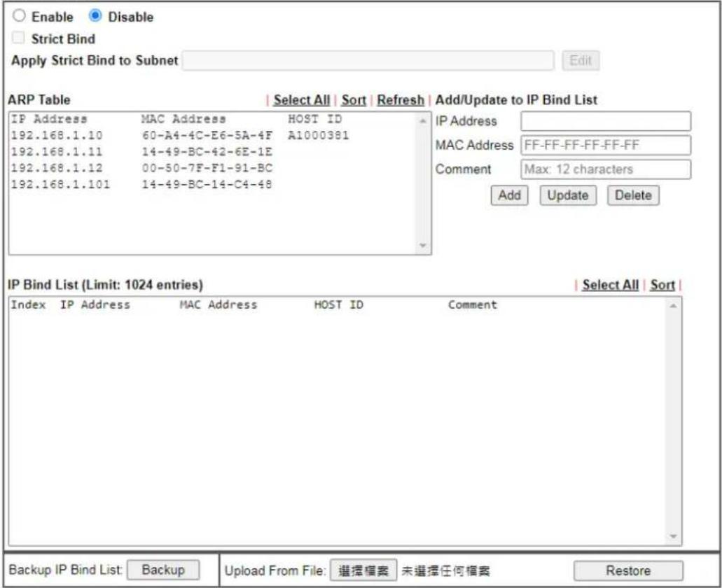Focus the MAC Address input field
Screen dimensions: 722x588
coord(606,145)
